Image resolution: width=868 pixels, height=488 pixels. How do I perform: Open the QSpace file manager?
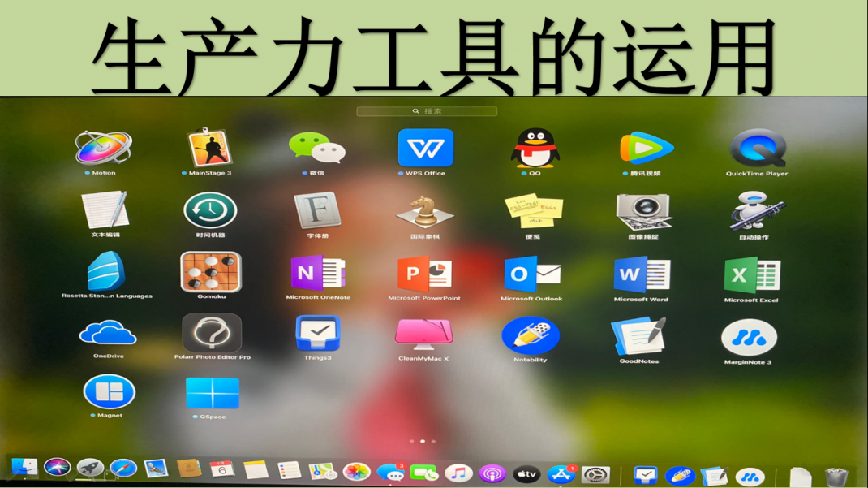coord(213,393)
